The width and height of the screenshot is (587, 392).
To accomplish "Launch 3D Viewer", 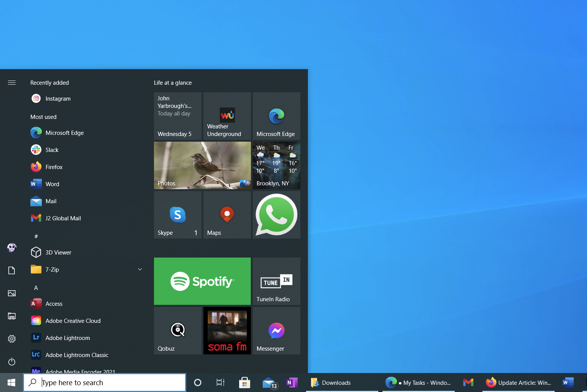I will (87, 253).
